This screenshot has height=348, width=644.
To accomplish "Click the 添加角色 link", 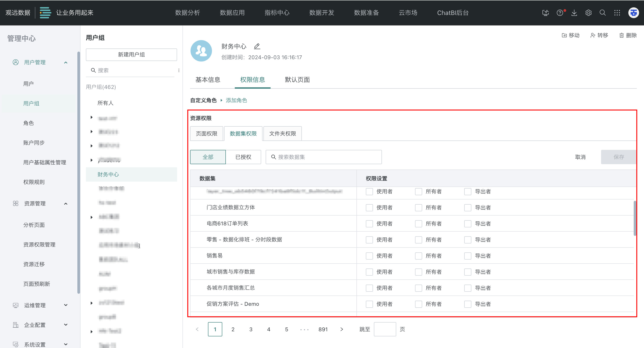I will point(236,100).
